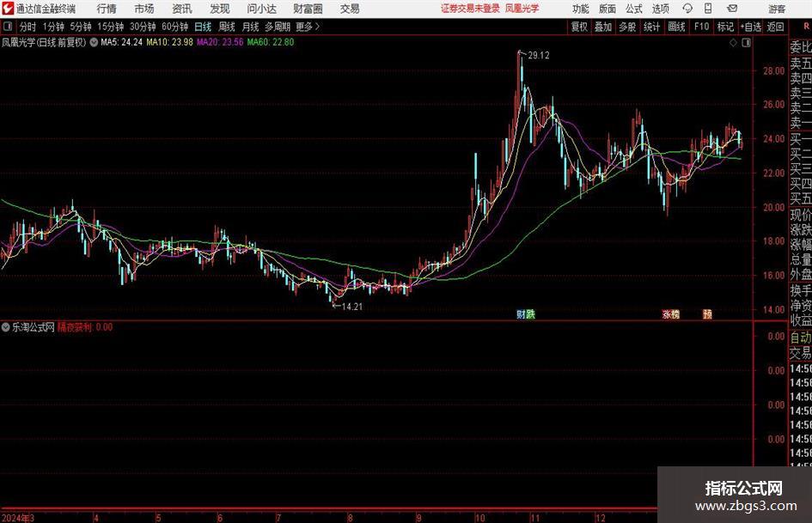Open the mail envelope icon
Image resolution: width=812 pixels, height=523 pixels.
(732, 9)
